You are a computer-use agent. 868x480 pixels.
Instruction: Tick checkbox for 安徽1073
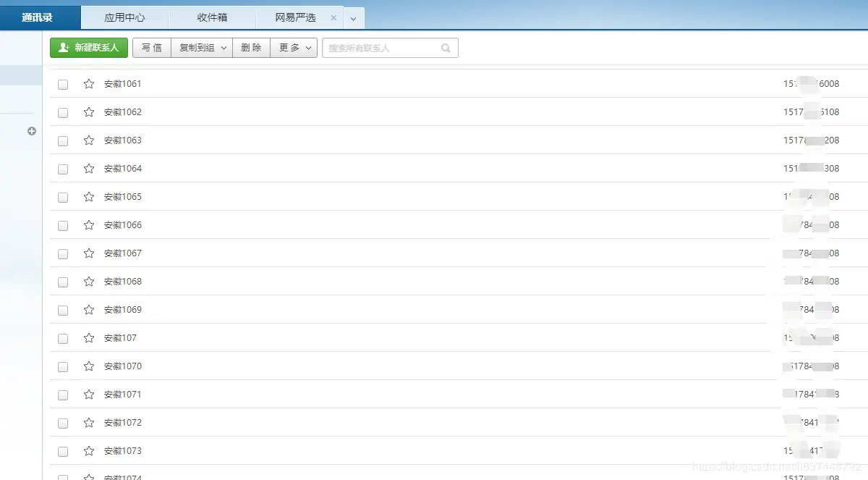point(63,452)
